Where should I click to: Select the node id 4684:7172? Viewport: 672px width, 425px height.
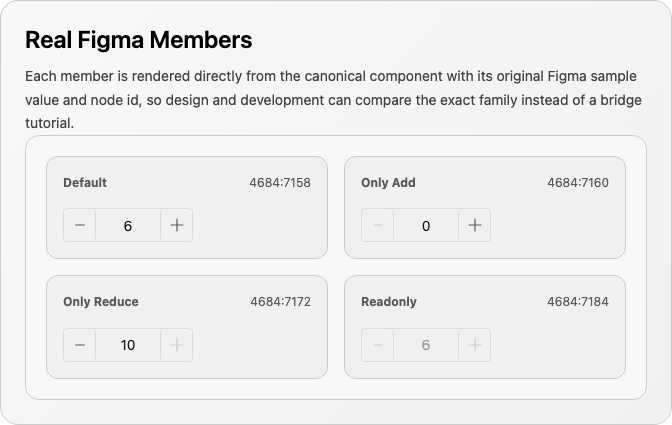click(280, 302)
